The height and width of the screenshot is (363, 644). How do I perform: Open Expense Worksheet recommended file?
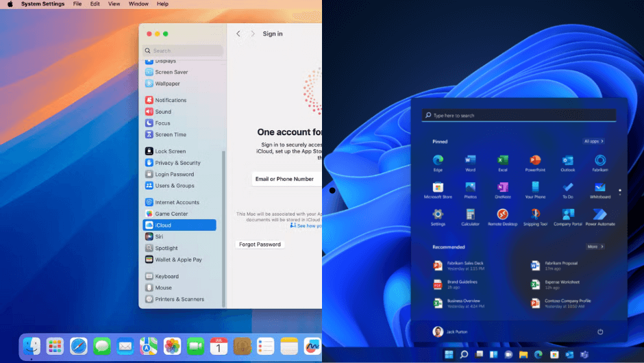click(555, 284)
